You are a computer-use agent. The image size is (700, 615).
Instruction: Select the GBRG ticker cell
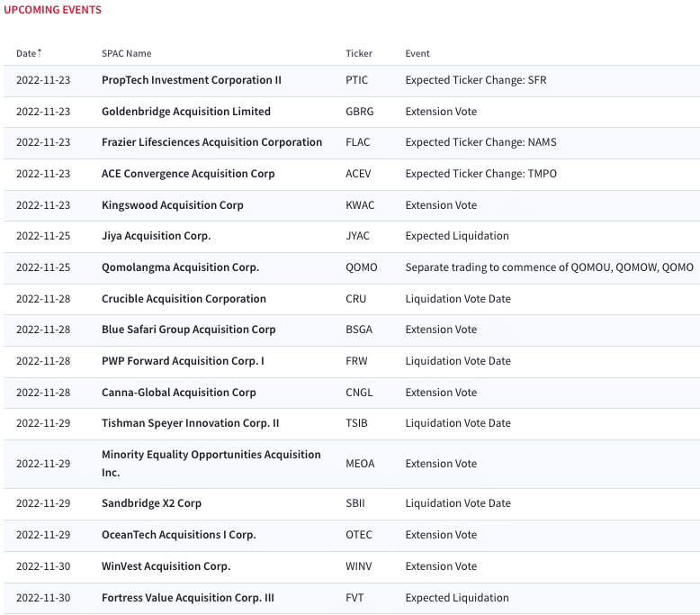(359, 112)
